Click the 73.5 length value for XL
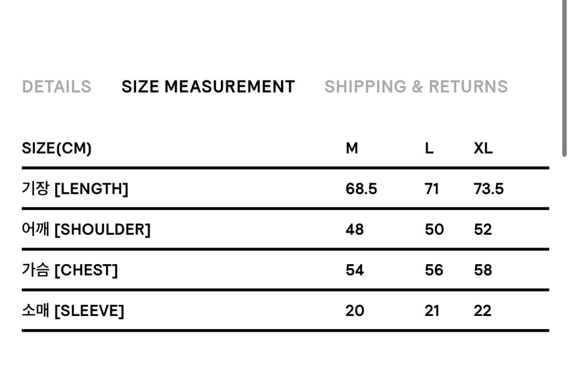This screenshot has height=392, width=571. 489,189
